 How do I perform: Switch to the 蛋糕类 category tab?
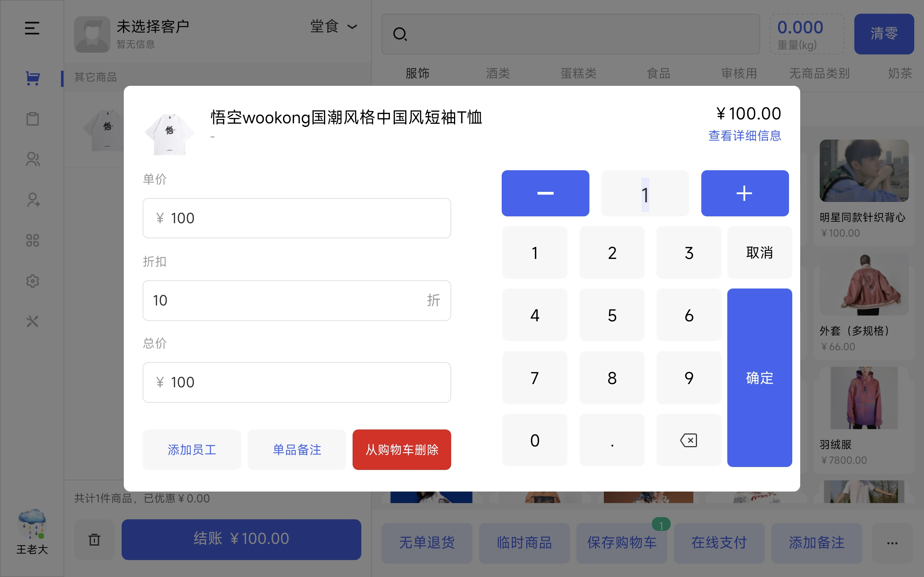tap(578, 73)
